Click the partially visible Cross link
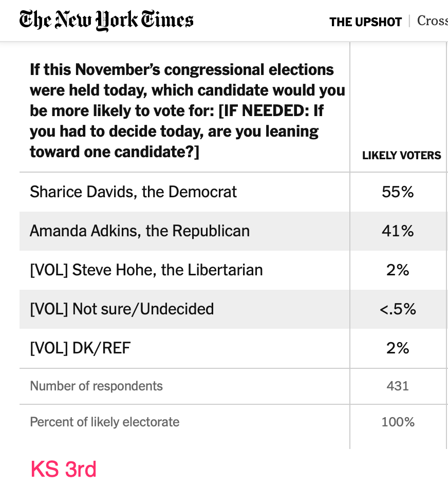The width and height of the screenshot is (448, 487). click(432, 21)
